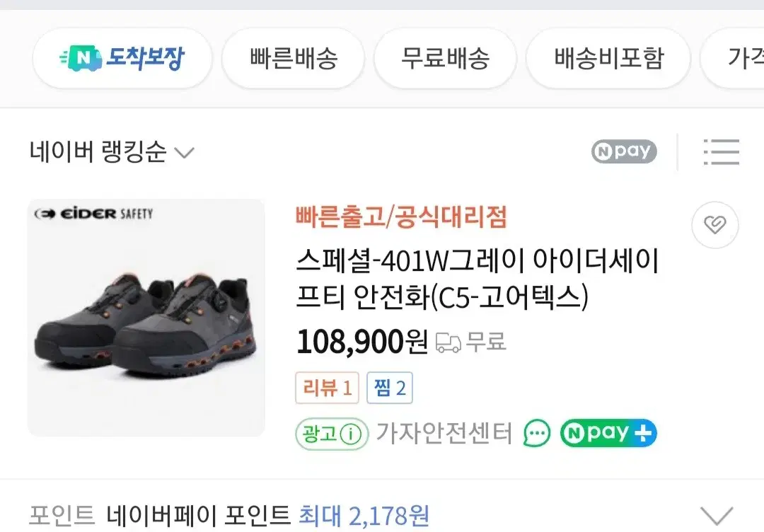Viewport: 764px width, 532px height.
Task: Click the ad info icon 광고
Action: pyautogui.click(x=332, y=433)
